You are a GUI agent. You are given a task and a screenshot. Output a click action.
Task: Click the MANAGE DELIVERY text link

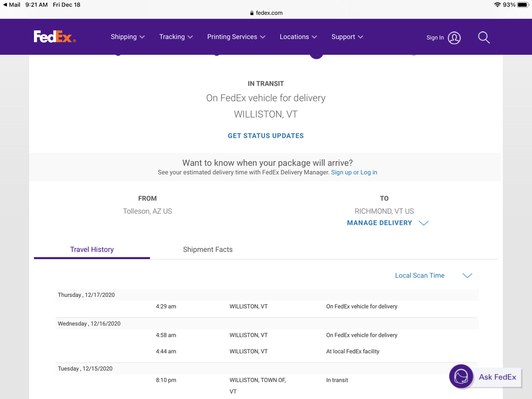pyautogui.click(x=379, y=223)
